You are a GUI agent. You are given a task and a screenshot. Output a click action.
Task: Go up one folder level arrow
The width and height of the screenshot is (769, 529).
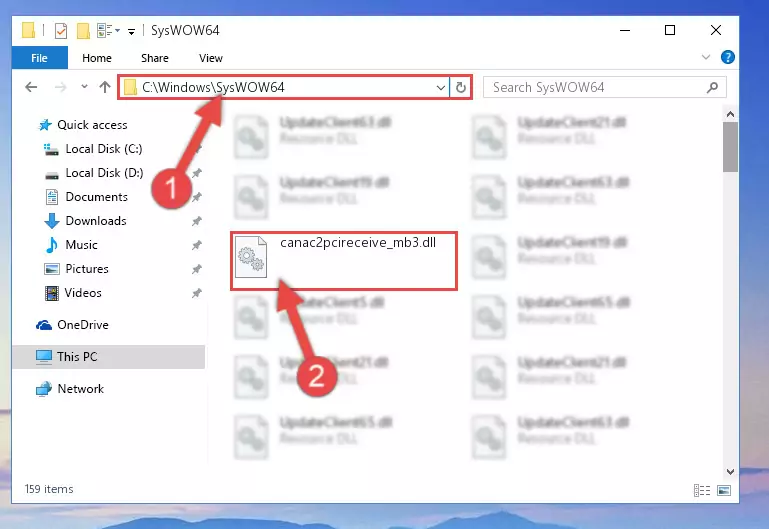pos(104,87)
